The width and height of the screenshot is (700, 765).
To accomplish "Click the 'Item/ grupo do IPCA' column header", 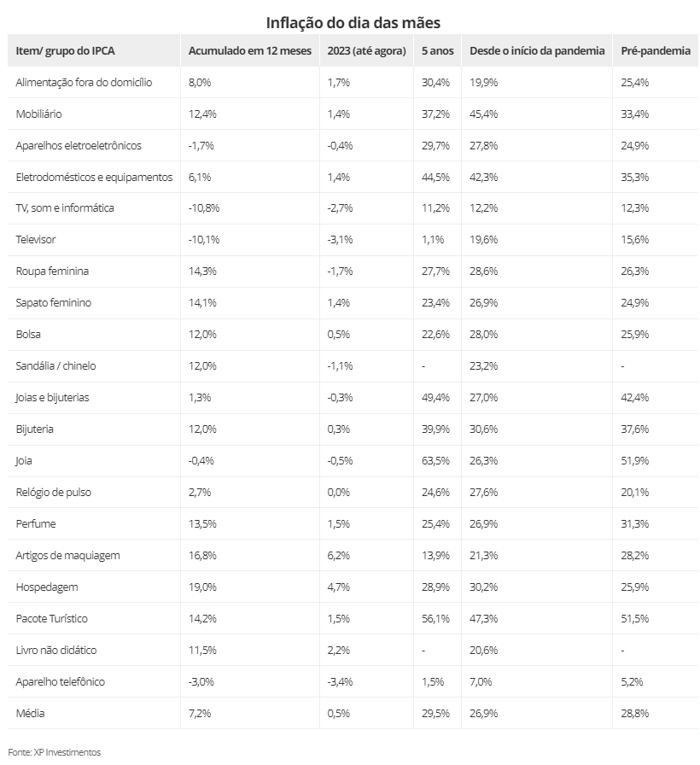I will 65,50.
